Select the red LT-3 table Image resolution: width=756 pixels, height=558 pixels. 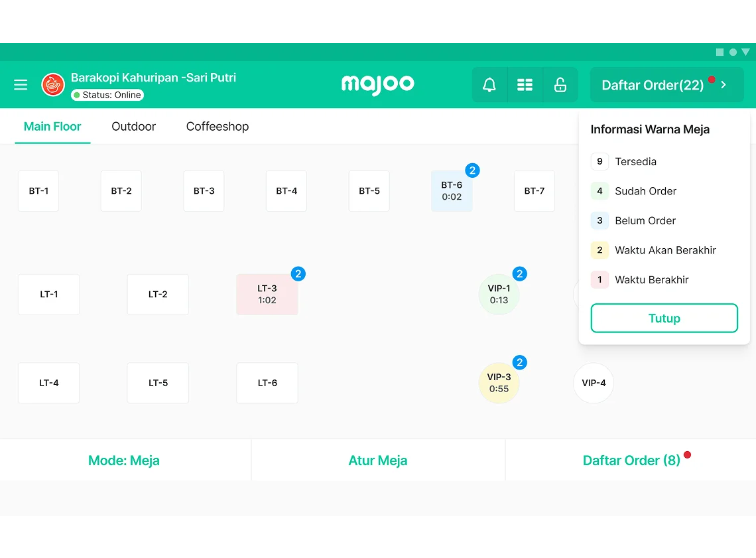click(x=267, y=295)
